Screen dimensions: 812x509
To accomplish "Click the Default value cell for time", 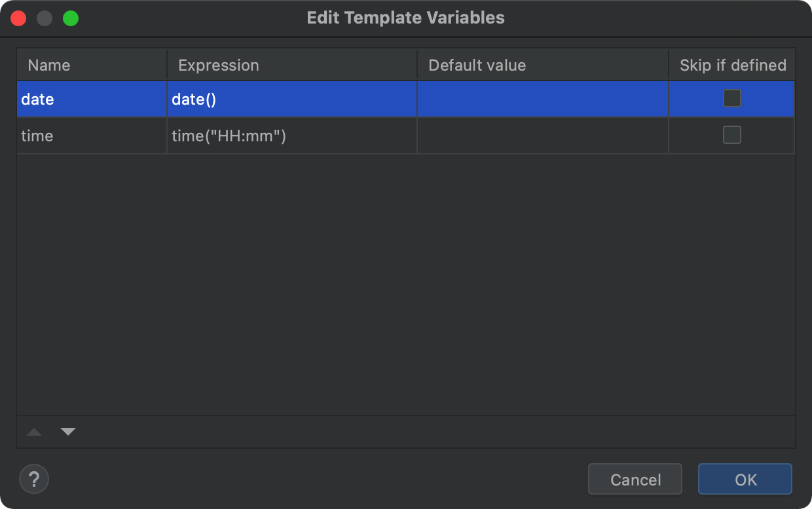I will pyautogui.click(x=542, y=136).
